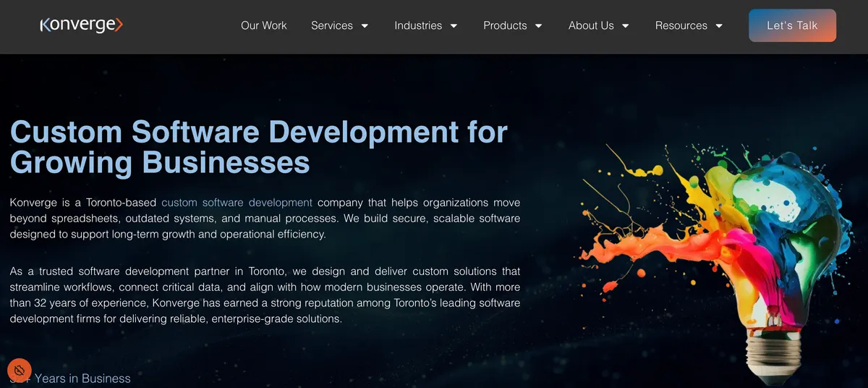Expand the Resources dropdown arrow
The width and height of the screenshot is (868, 388).
click(x=719, y=26)
